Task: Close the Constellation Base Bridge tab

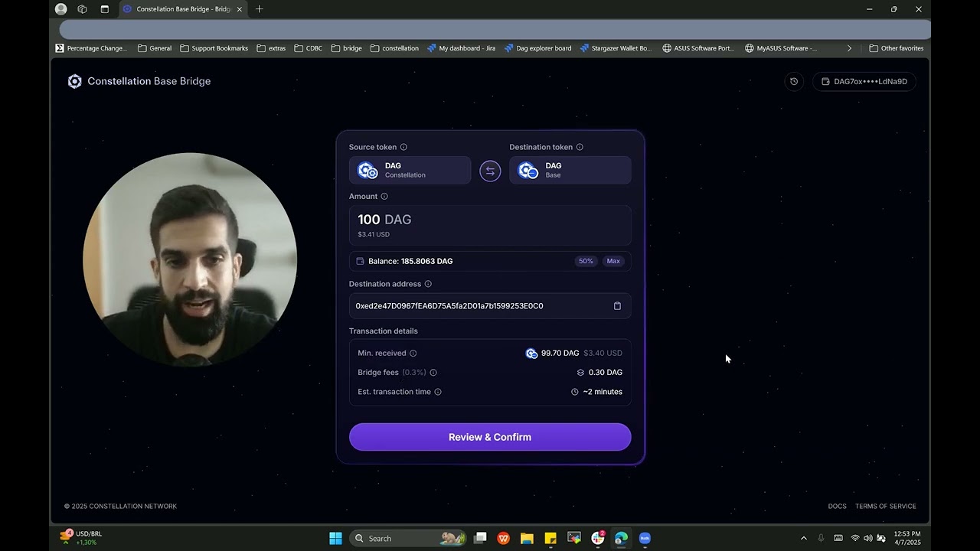Action: [x=240, y=9]
